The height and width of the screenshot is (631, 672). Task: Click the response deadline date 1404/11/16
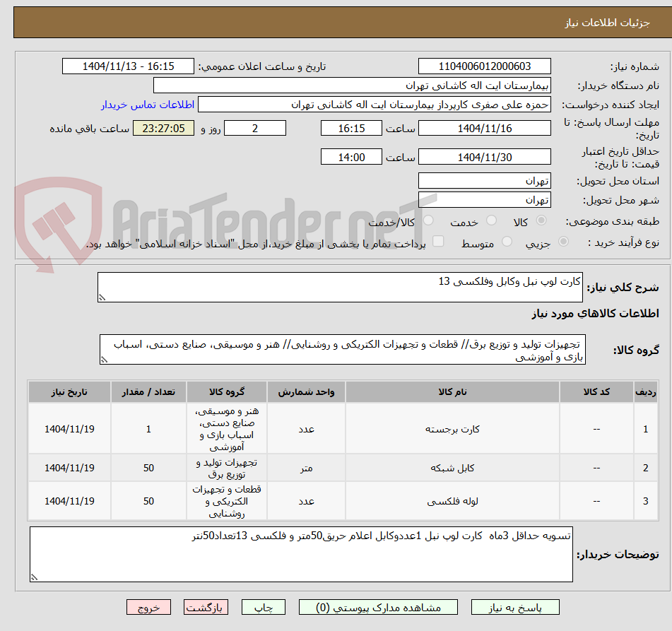click(x=485, y=128)
